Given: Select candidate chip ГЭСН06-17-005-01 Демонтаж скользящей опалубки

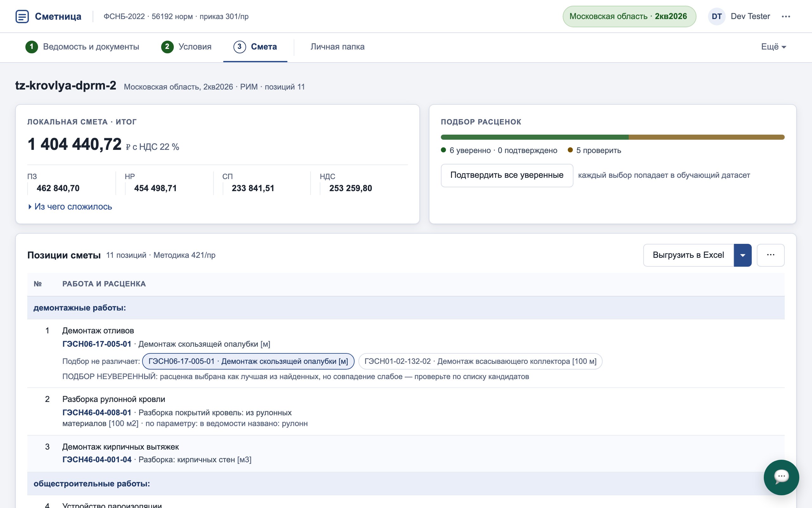Looking at the screenshot, I should point(248,361).
